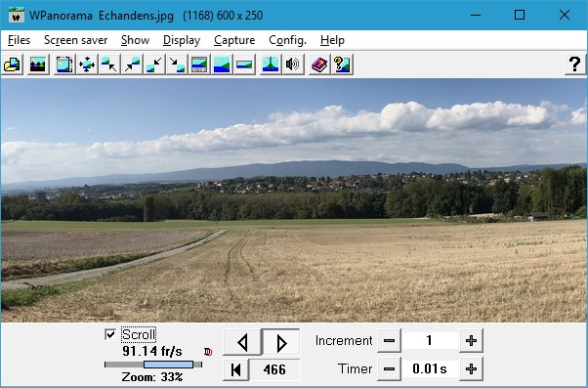Move image to top-right corner icon

pyautogui.click(x=132, y=65)
